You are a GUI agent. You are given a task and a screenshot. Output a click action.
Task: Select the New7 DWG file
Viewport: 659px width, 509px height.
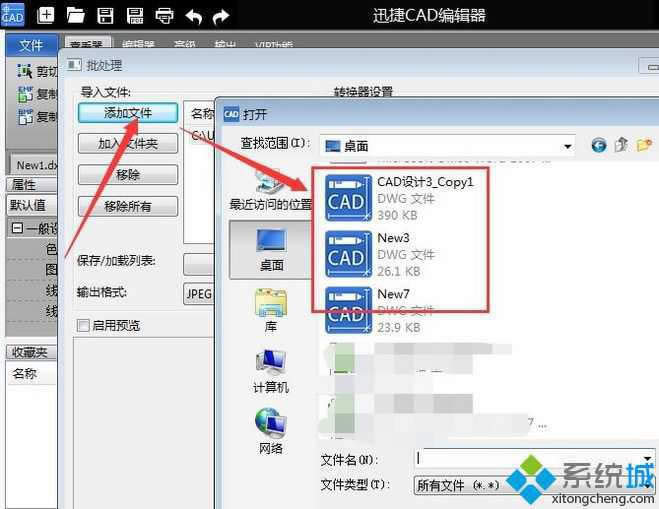[380, 311]
